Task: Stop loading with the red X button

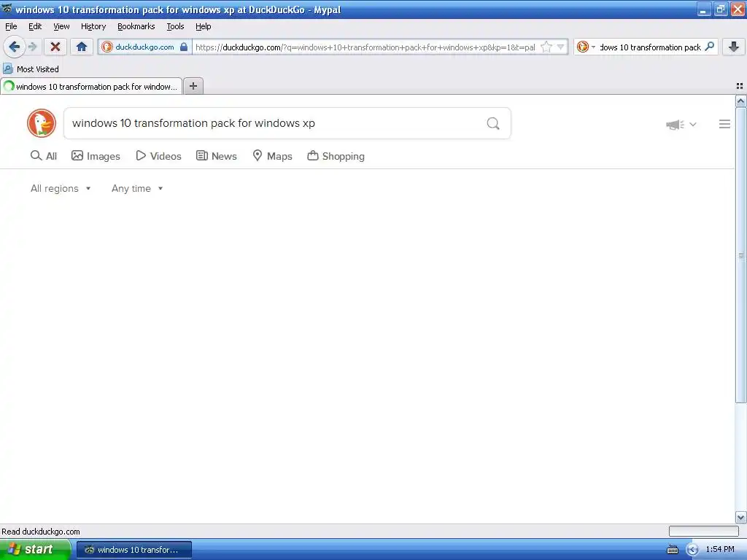Action: tap(55, 47)
